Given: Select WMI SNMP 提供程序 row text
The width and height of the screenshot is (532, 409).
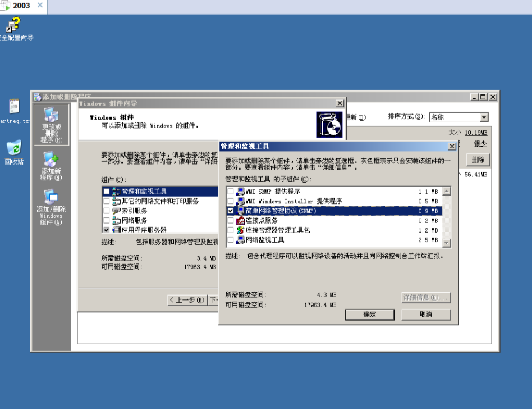Looking at the screenshot, I should [x=273, y=192].
